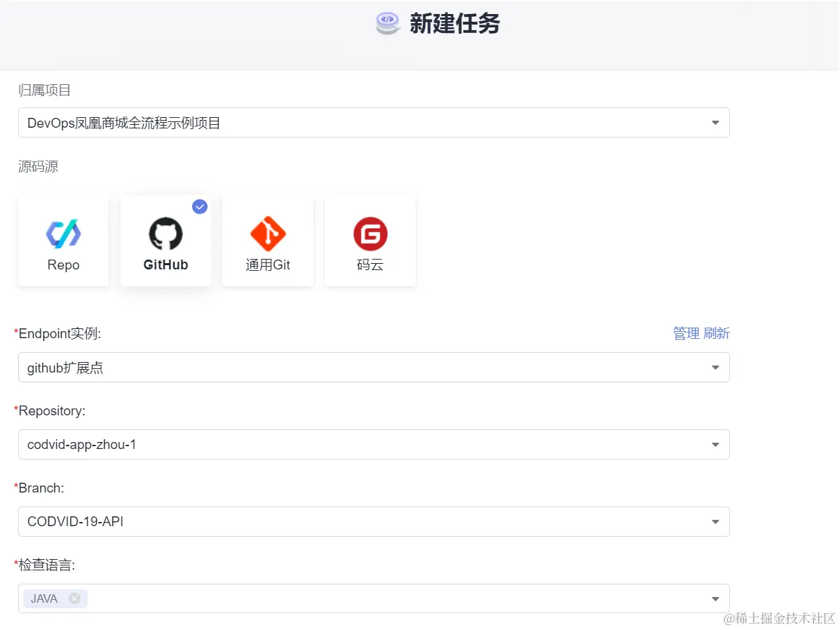The image size is (840, 630).
Task: Expand the Endpoint实例 dropdown arrow
Action: coord(715,368)
